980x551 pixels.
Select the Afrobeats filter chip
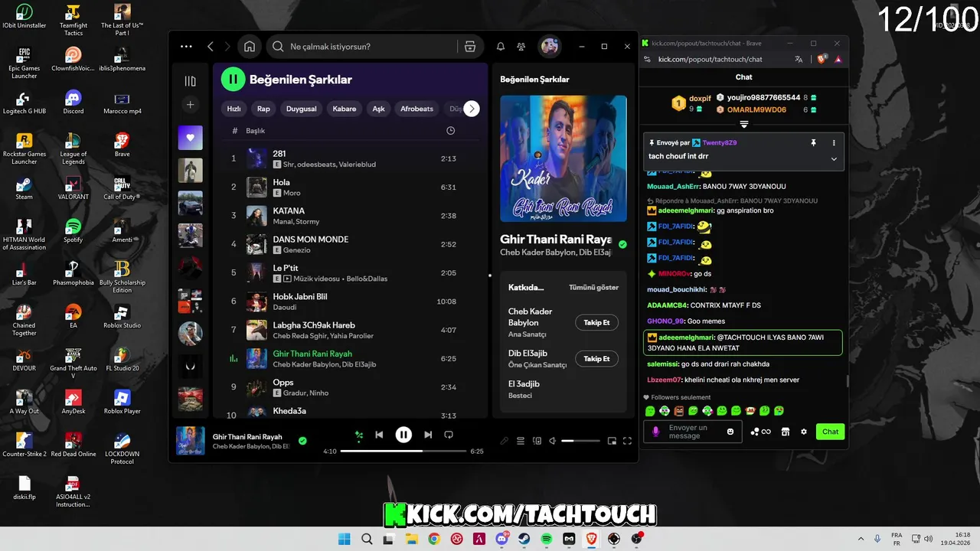tap(416, 109)
